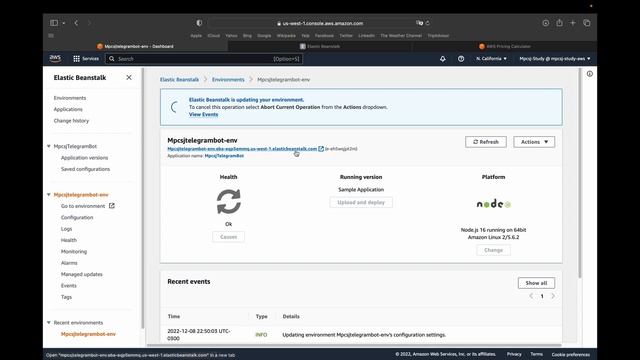Click the Causes button under Health

pyautogui.click(x=228, y=237)
